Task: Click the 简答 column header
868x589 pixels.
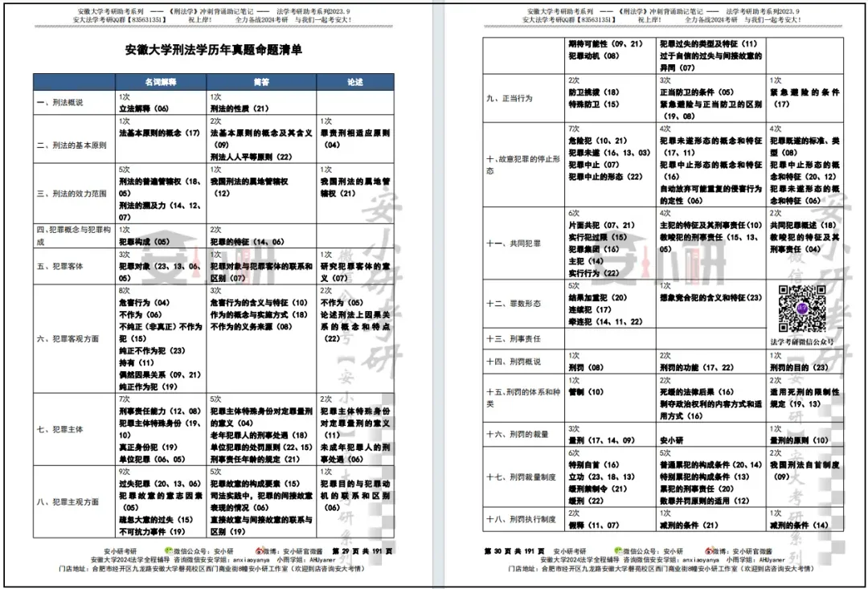Action: click(261, 82)
